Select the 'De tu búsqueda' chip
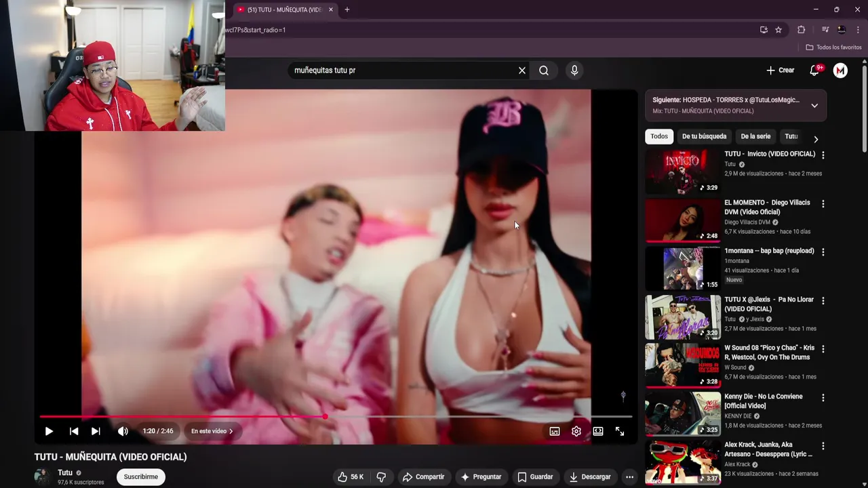This screenshot has height=488, width=868. click(x=704, y=136)
